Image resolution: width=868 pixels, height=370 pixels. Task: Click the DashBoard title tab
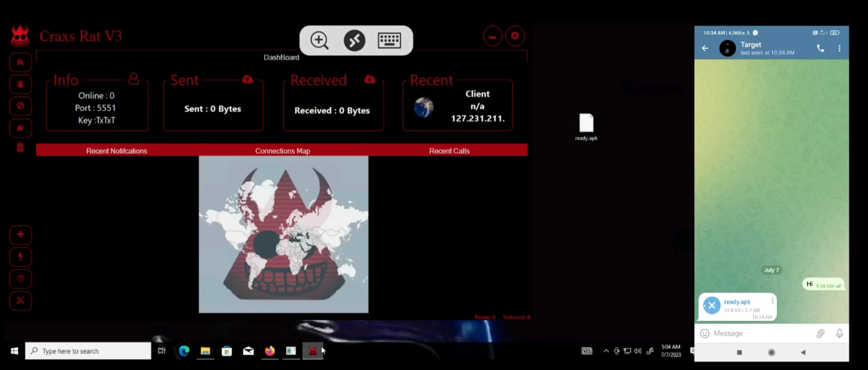click(x=281, y=57)
